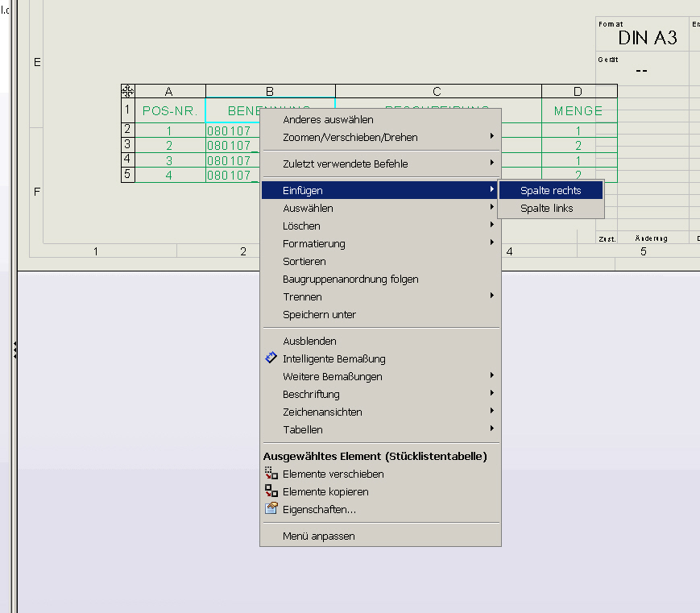Click POS-NR. cell with value 3
Image resolution: width=700 pixels, height=613 pixels.
click(169, 161)
